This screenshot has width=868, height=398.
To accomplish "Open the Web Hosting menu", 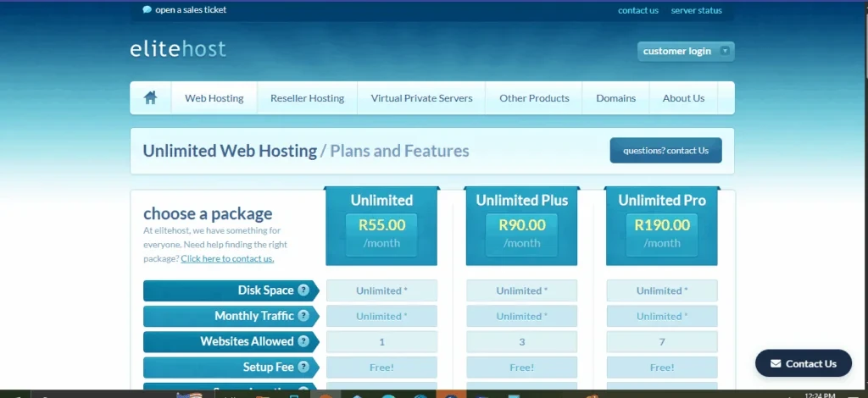I will pos(214,98).
